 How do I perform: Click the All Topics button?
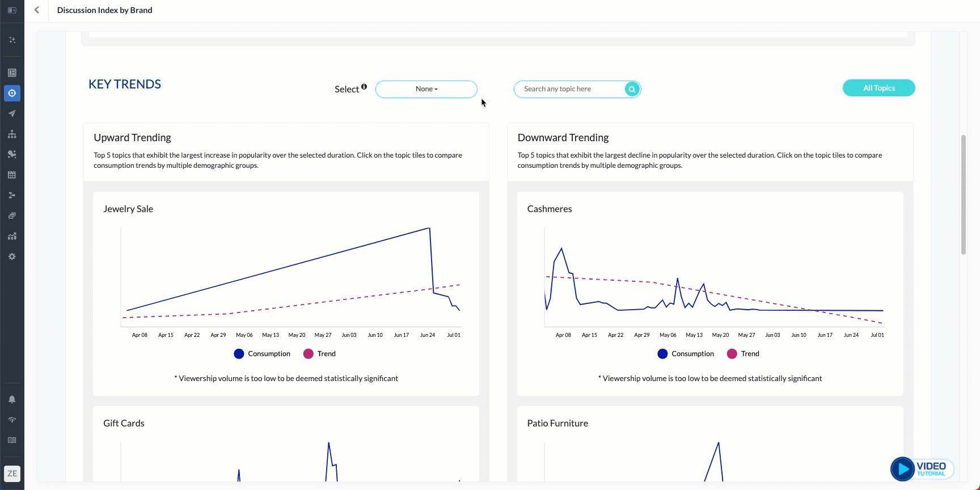coord(878,88)
